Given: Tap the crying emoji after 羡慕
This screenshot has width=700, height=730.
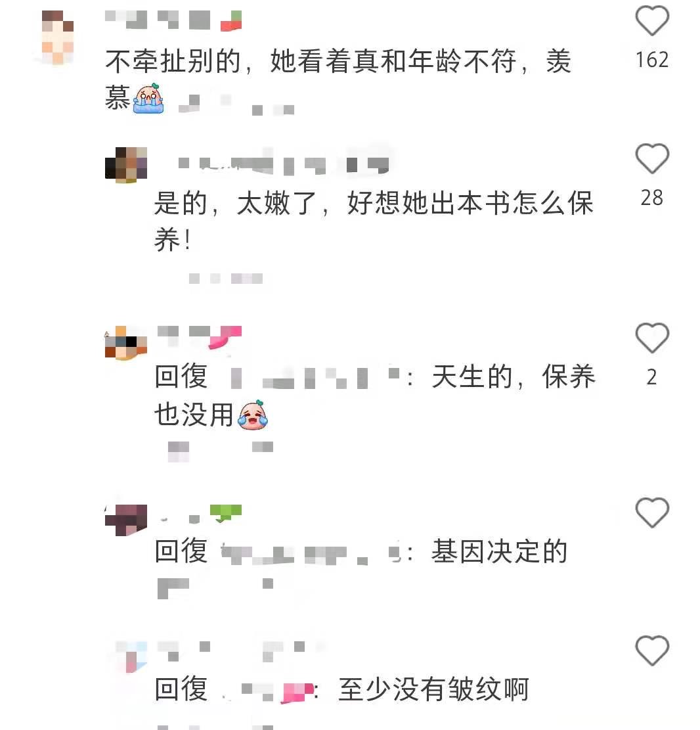Looking at the screenshot, I should tap(148, 99).
